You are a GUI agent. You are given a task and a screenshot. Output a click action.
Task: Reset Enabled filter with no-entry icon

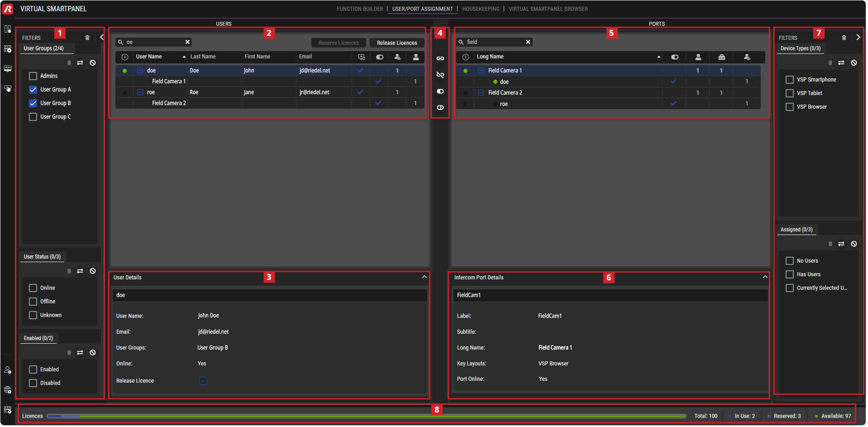(93, 353)
